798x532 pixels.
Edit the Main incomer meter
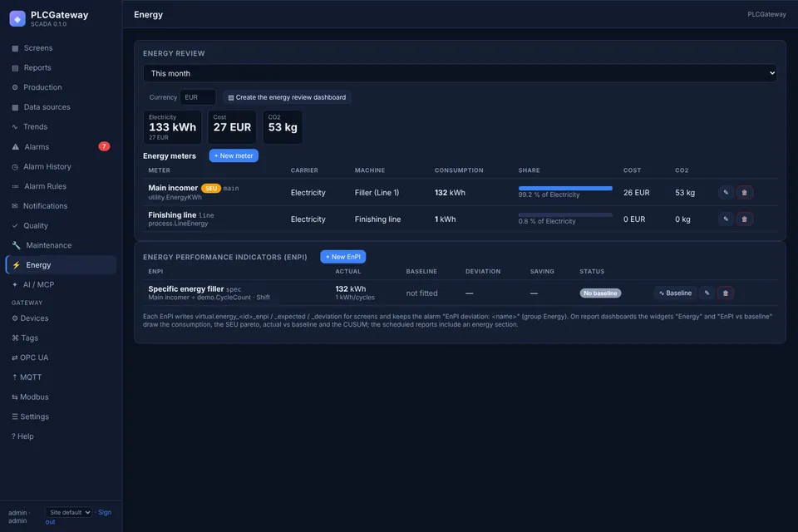[x=726, y=193]
